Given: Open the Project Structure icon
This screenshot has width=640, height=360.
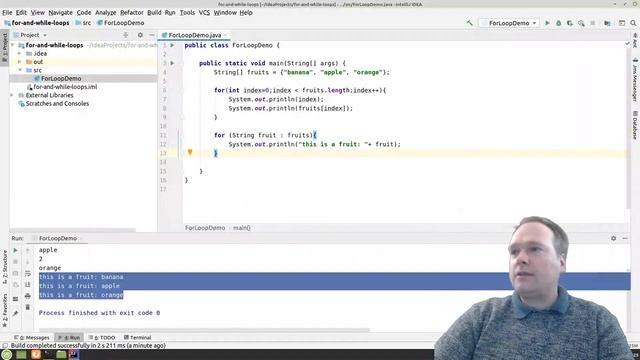Looking at the screenshot, I should (x=607, y=23).
